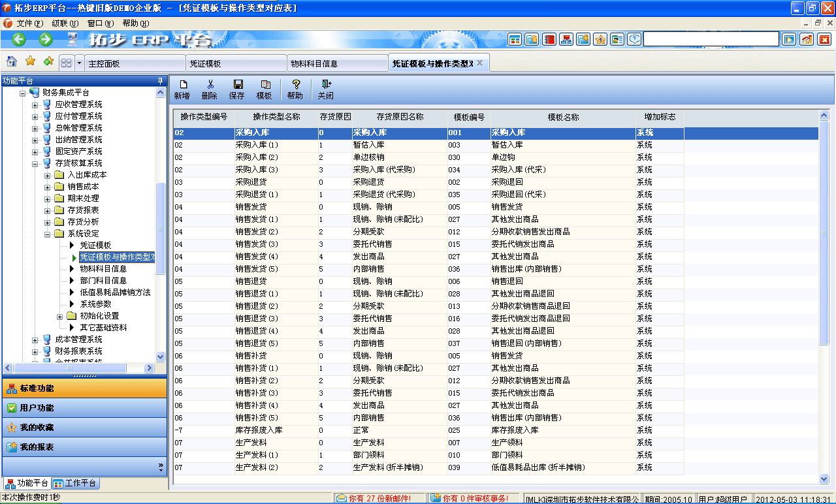Click the 帮助 question mark icon
The height and width of the screenshot is (504, 836).
pyautogui.click(x=295, y=89)
